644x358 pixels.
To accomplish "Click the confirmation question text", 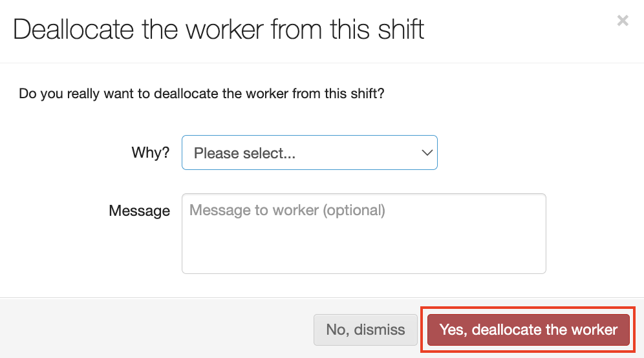I will [201, 94].
